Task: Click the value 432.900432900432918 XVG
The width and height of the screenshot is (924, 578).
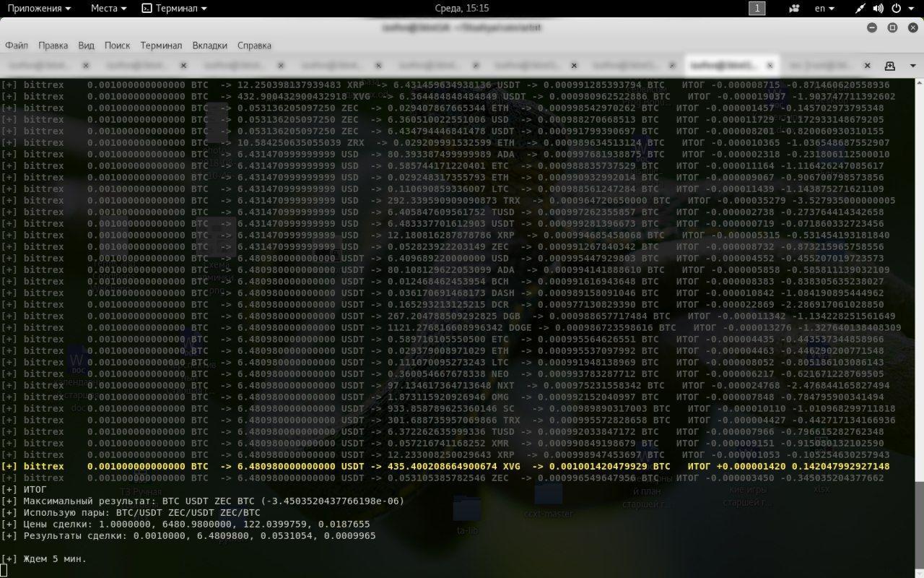Action: 304,96
